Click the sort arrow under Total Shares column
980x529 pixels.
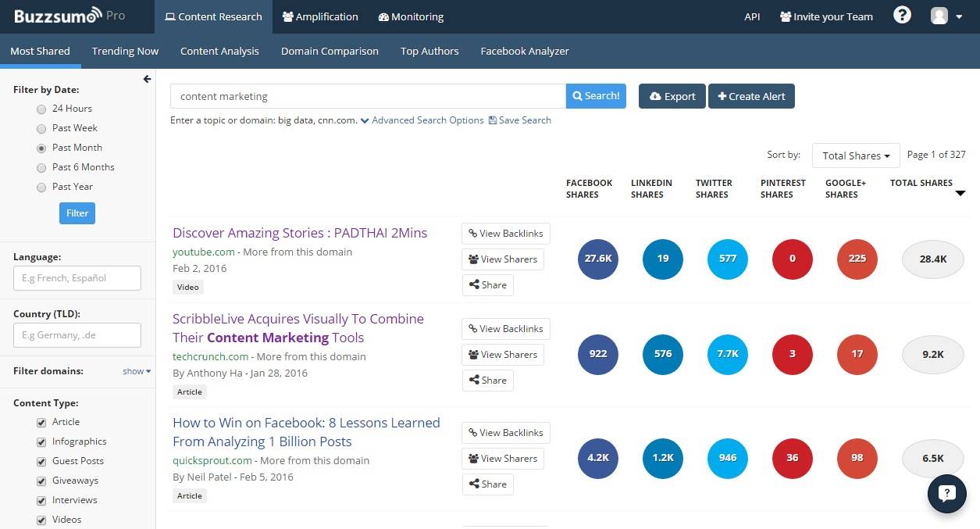[x=960, y=193]
